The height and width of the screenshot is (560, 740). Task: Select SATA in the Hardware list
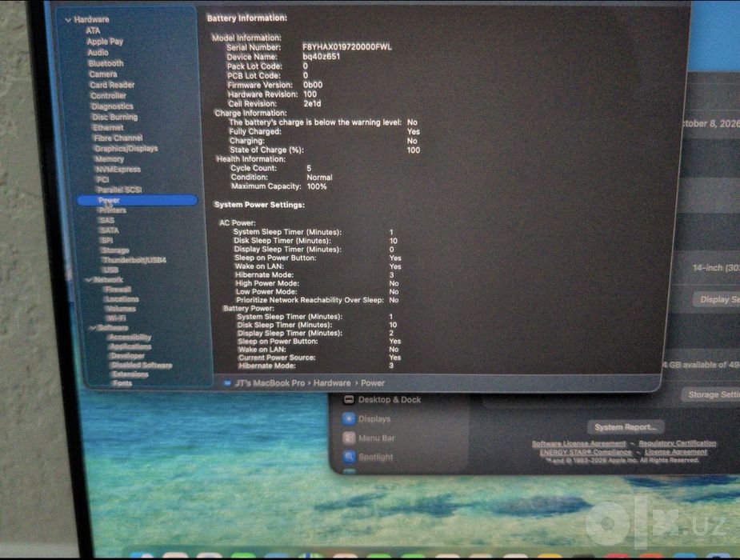[110, 230]
